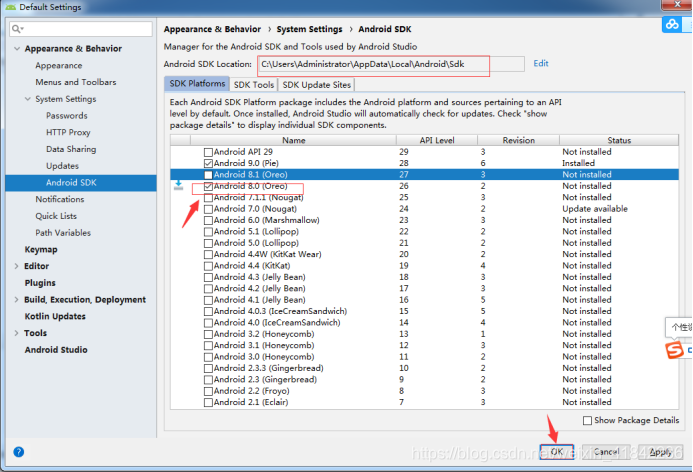Viewport: 693px width, 472px height.
Task: Check the Android 5.1 (Lollipop) checkbox
Action: (208, 232)
